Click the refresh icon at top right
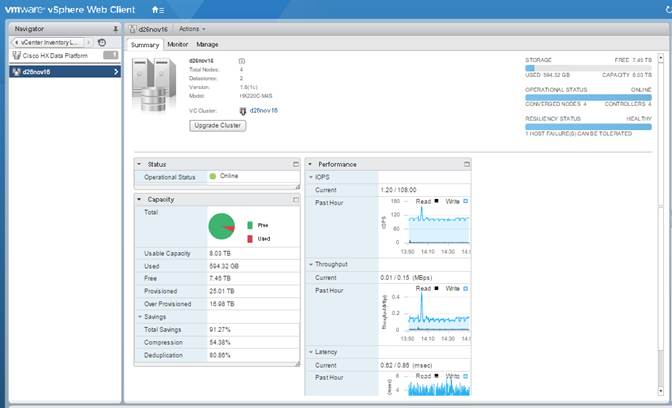 pos(668,9)
